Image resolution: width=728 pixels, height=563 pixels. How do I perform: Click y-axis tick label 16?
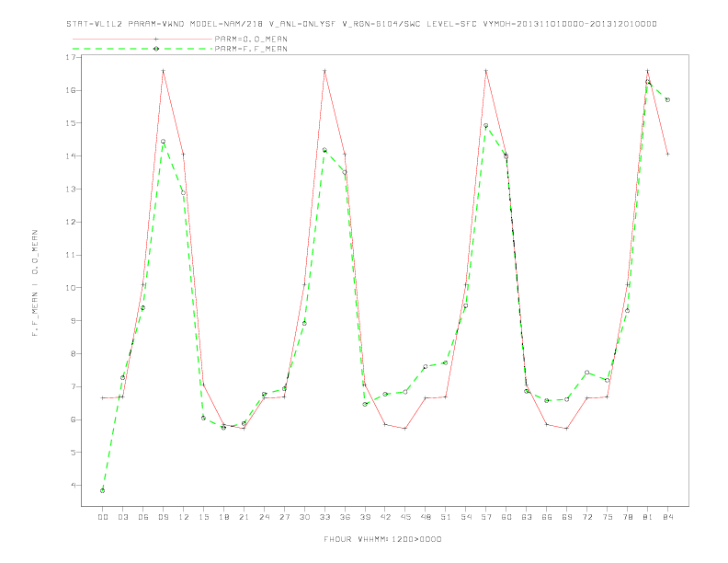[x=71, y=90]
